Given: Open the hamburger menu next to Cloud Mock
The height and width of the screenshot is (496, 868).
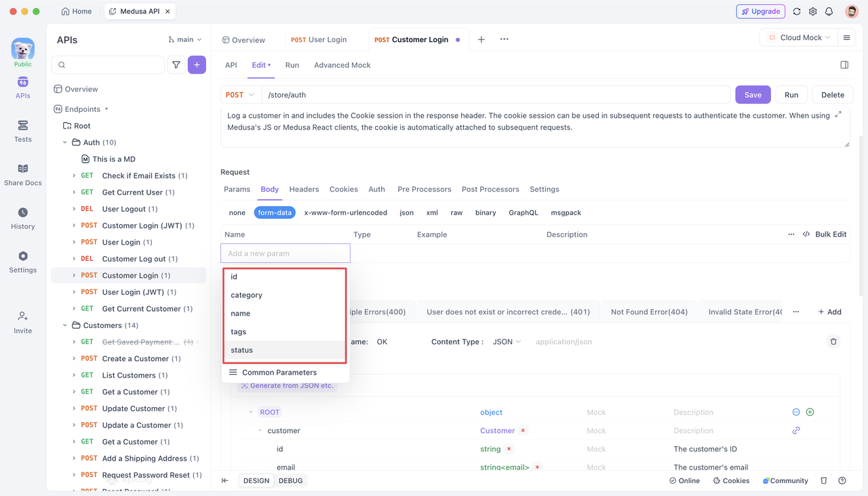Looking at the screenshot, I should (846, 38).
